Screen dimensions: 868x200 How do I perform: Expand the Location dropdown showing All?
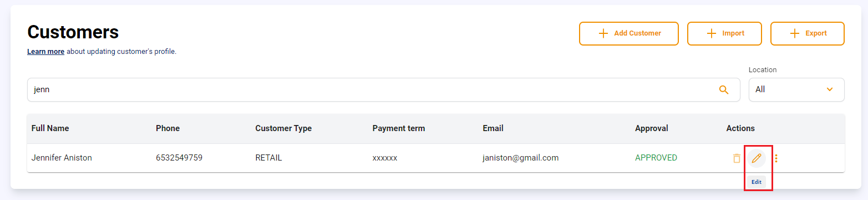pyautogui.click(x=796, y=89)
